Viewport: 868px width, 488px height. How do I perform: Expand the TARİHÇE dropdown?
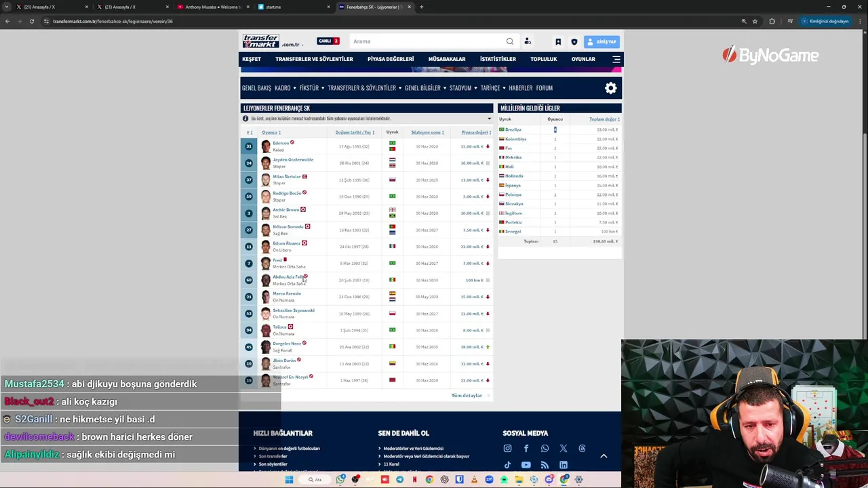(493, 87)
